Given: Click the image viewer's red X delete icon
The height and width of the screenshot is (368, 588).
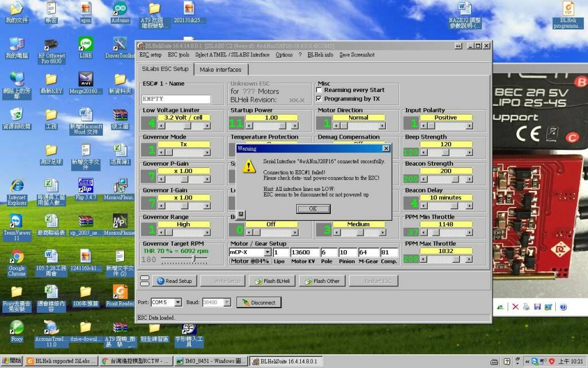Looking at the screenshot, I should click(515, 307).
